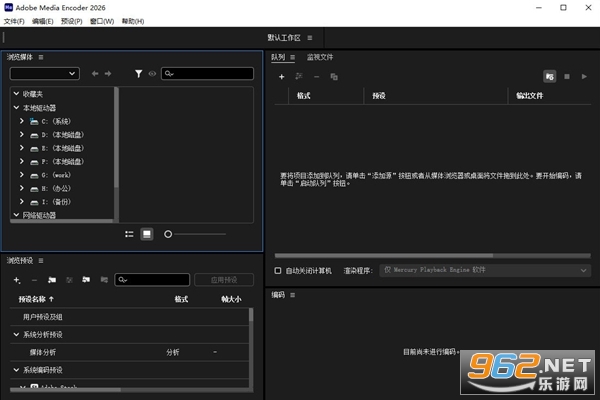Select the 默认工作区 workspace label

coord(284,38)
